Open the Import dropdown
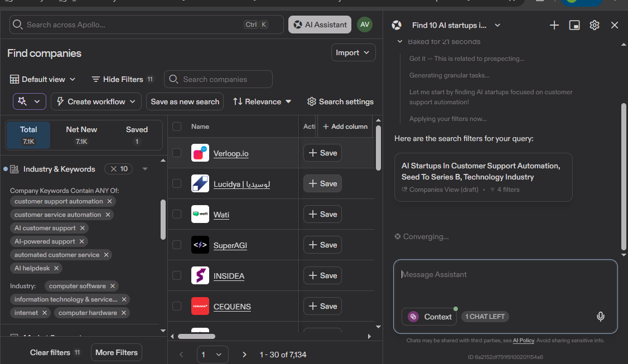The height and width of the screenshot is (364, 628). point(353,52)
